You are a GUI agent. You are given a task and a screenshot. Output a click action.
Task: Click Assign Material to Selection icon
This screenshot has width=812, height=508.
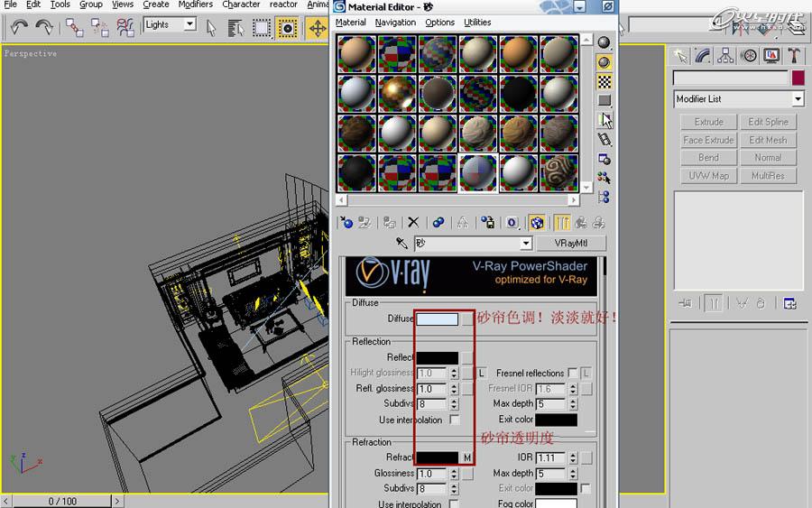click(x=390, y=223)
